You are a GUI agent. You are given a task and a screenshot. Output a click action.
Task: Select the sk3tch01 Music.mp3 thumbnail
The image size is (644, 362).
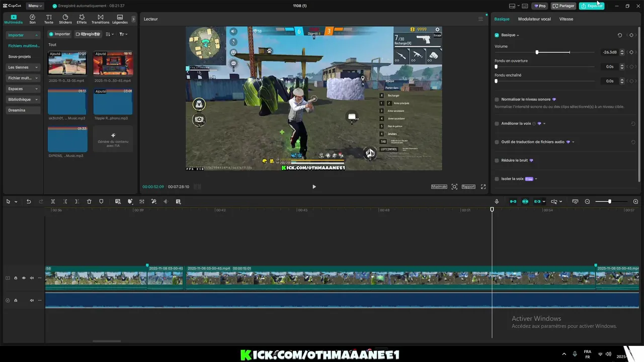point(67,102)
